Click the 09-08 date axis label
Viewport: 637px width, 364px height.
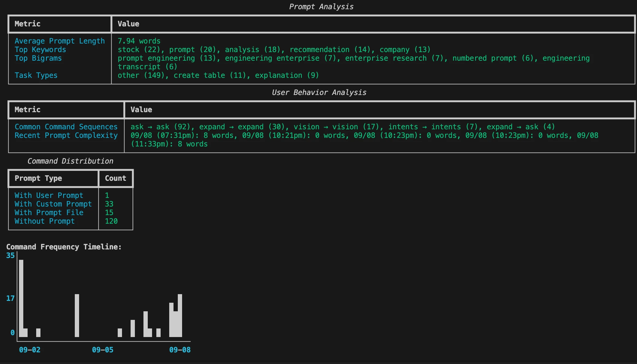coord(180,350)
